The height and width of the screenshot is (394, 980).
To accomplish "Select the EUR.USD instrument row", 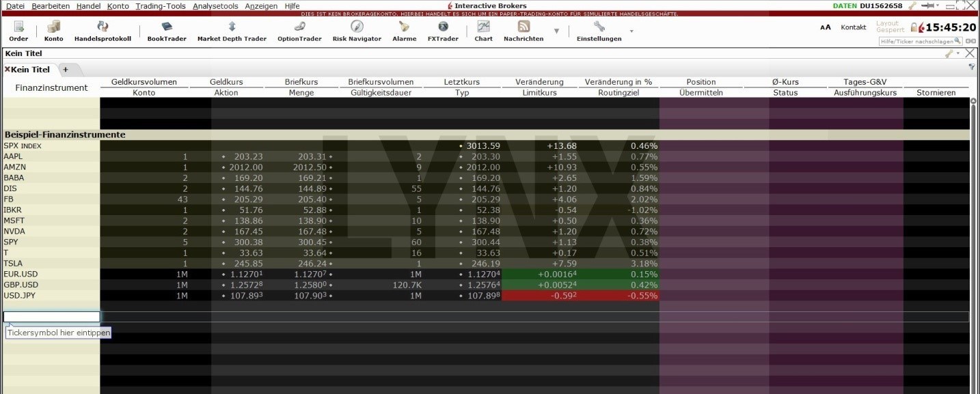I will [x=487, y=274].
